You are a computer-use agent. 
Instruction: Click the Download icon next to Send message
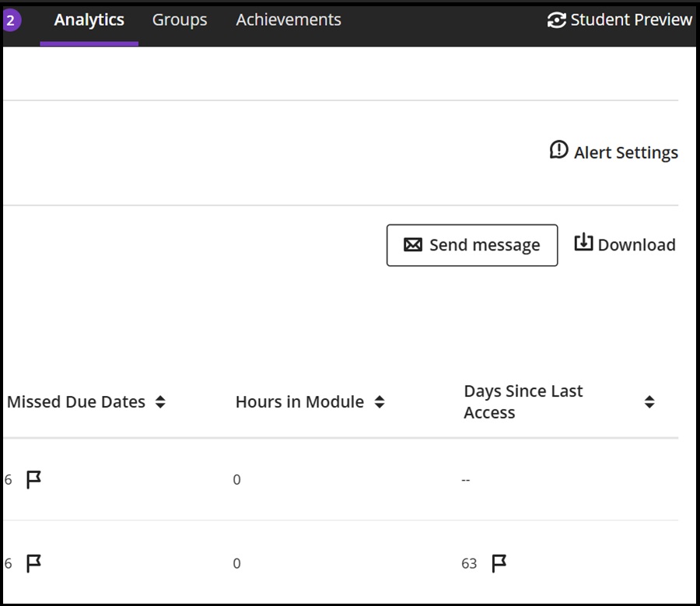point(583,243)
